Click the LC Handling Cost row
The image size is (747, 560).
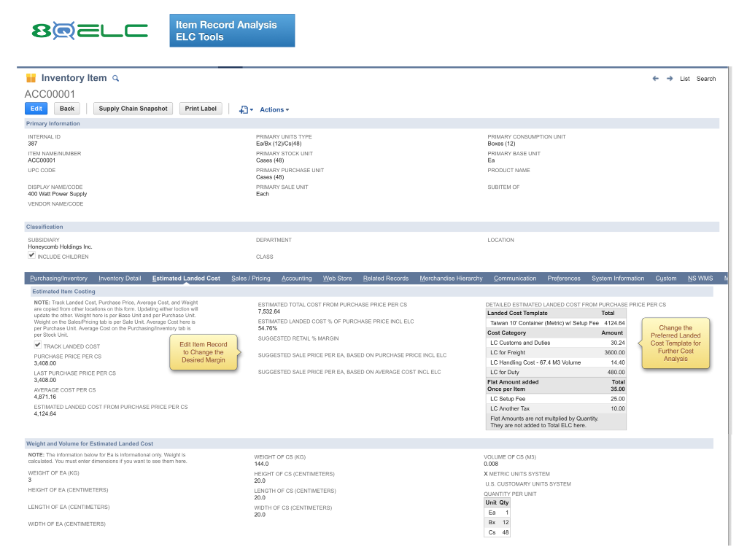point(556,363)
